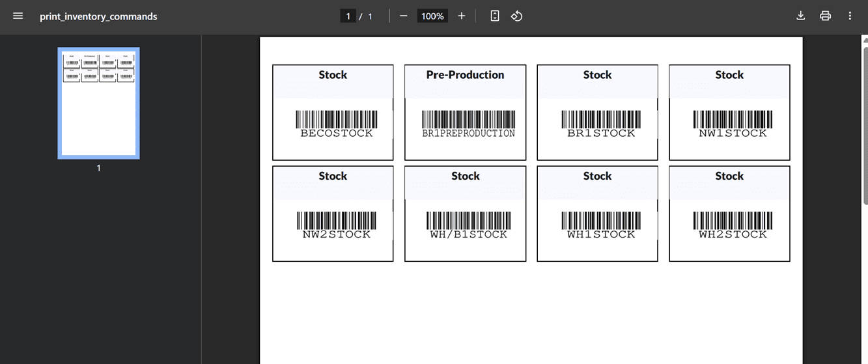Click the WH1STOCK barcode text
Screen dimensions: 868x364
601,234
